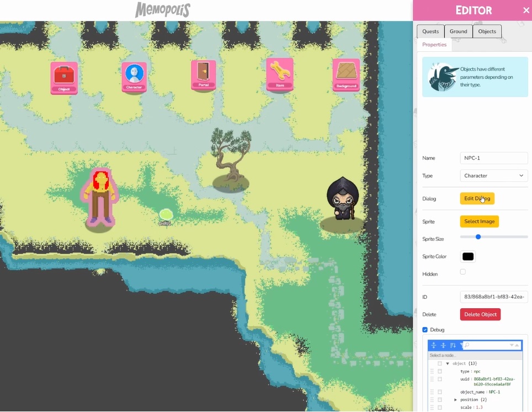Open the Type dropdown showing Character
This screenshot has width=532, height=412.
[493, 176]
